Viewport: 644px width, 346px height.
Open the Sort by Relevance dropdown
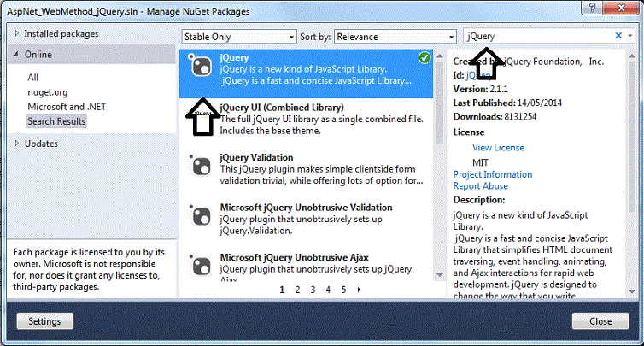point(395,37)
